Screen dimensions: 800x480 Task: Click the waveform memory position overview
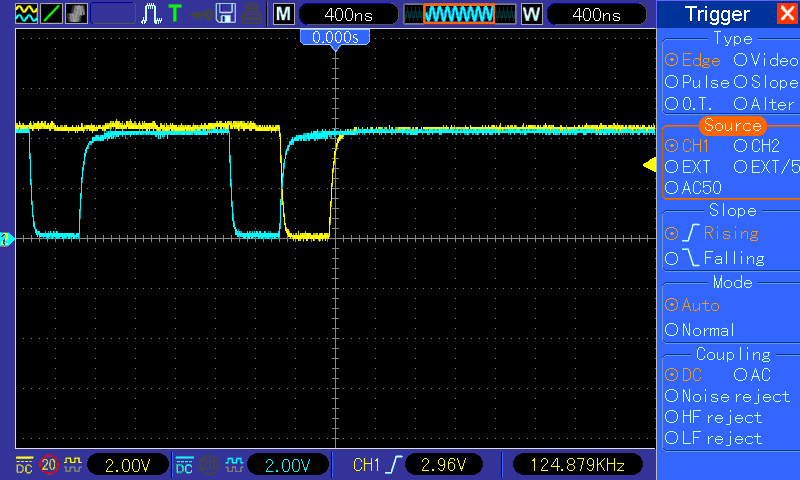click(459, 14)
